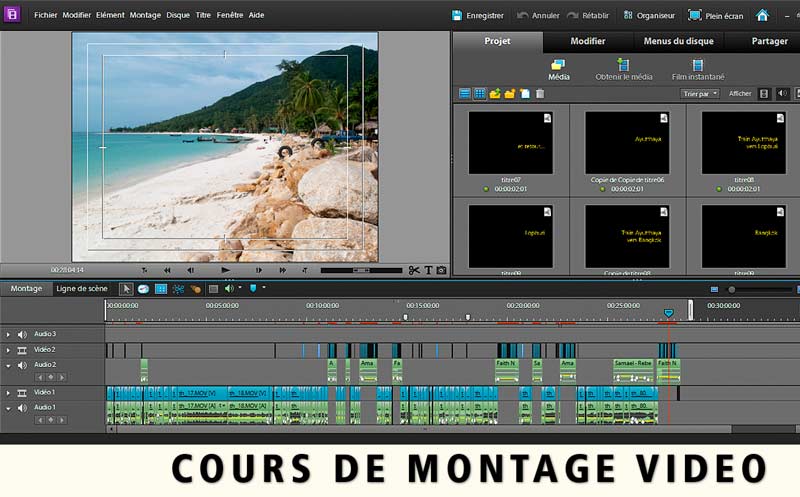Open the Titre menu
This screenshot has height=497, width=800.
pos(203,15)
